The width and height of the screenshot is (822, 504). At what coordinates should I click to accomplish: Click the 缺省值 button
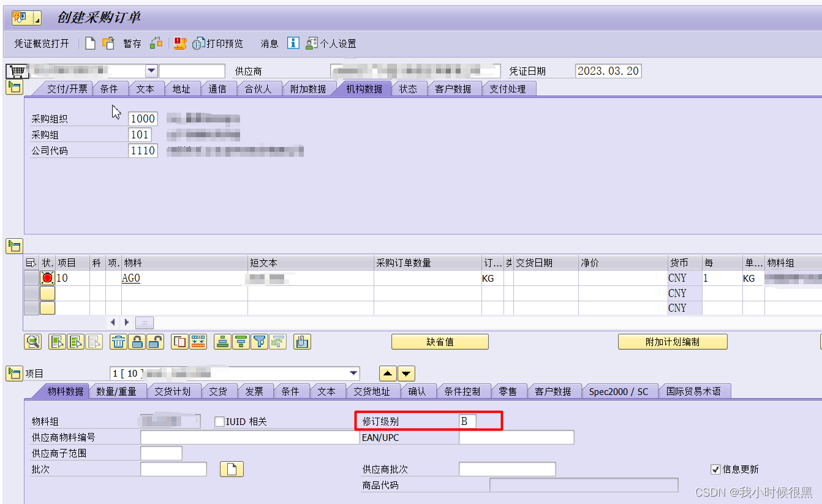click(439, 342)
